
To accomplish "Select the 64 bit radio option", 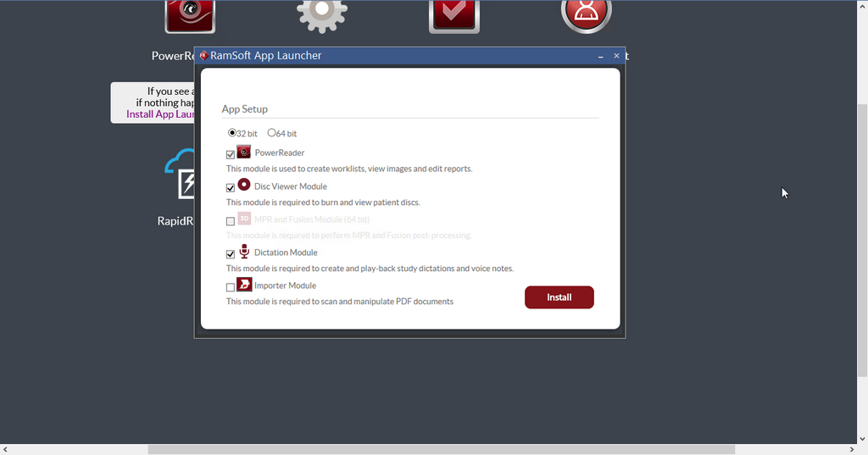I will tap(271, 133).
